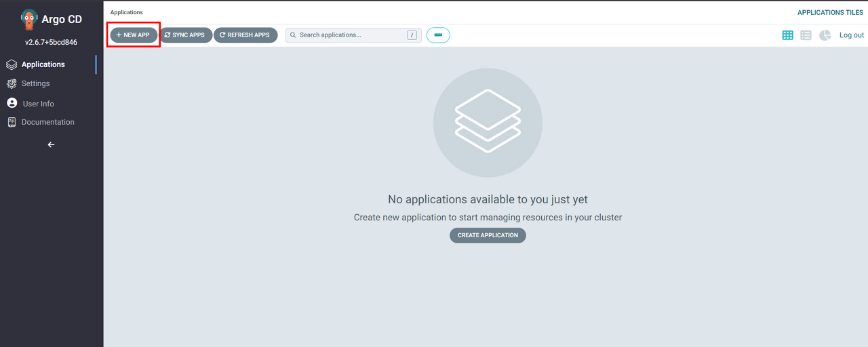Click the Settings gears icon
Screen dimensions: 868x347
pos(12,83)
